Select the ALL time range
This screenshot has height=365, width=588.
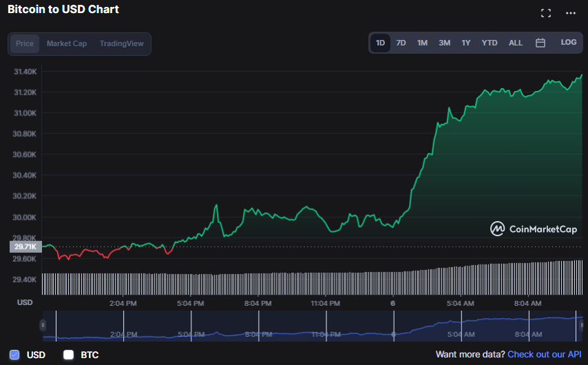pyautogui.click(x=516, y=43)
